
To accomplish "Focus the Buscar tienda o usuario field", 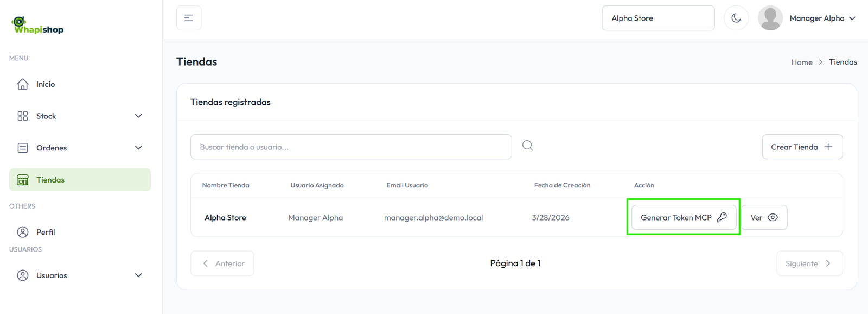I will click(x=351, y=147).
